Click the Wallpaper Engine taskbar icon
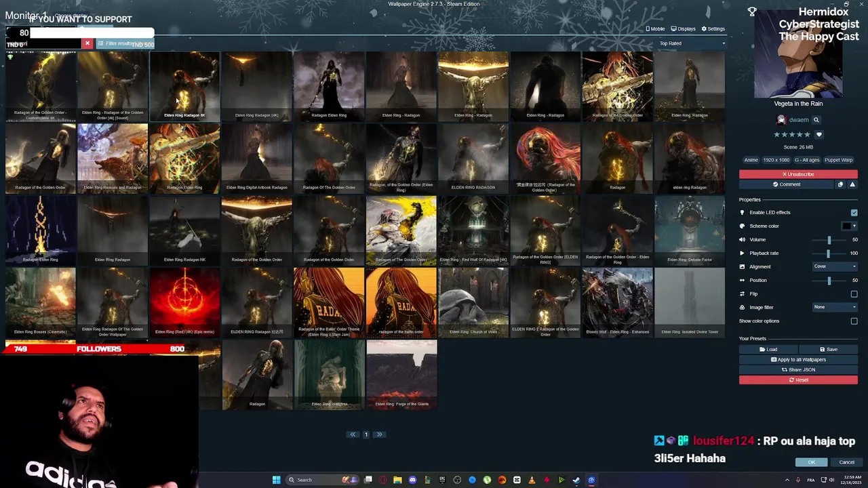This screenshot has width=868, height=488. pyautogui.click(x=591, y=480)
